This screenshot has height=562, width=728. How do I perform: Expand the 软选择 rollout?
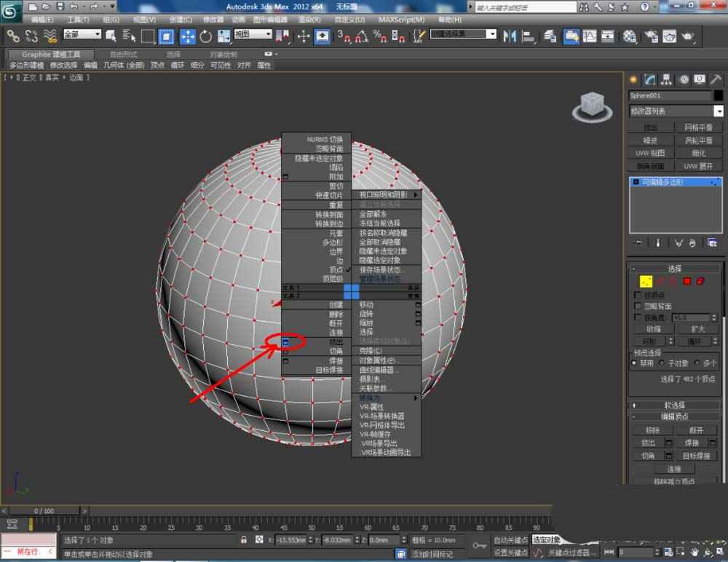pyautogui.click(x=674, y=405)
